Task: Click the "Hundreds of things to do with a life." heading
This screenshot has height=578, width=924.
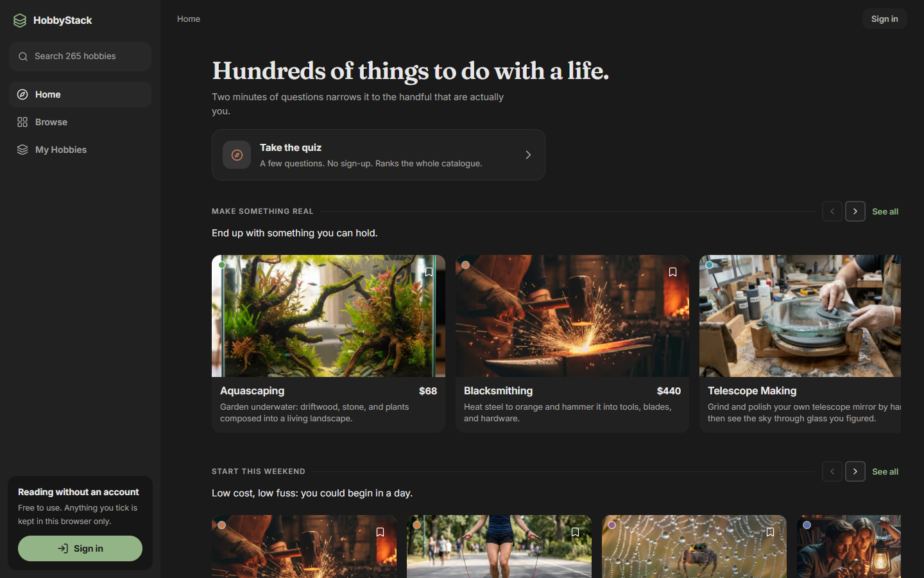Action: 411,71
